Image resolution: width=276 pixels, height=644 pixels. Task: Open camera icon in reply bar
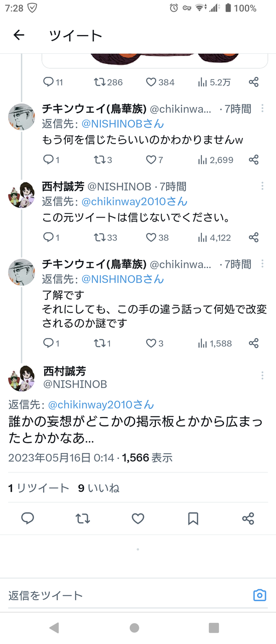click(x=260, y=595)
